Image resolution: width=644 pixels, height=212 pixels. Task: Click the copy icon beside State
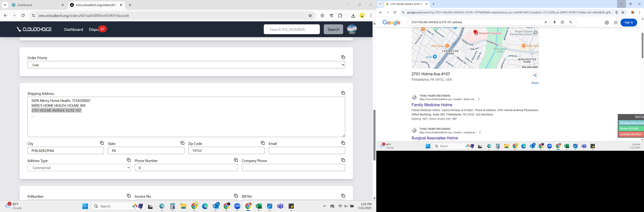pos(182,143)
